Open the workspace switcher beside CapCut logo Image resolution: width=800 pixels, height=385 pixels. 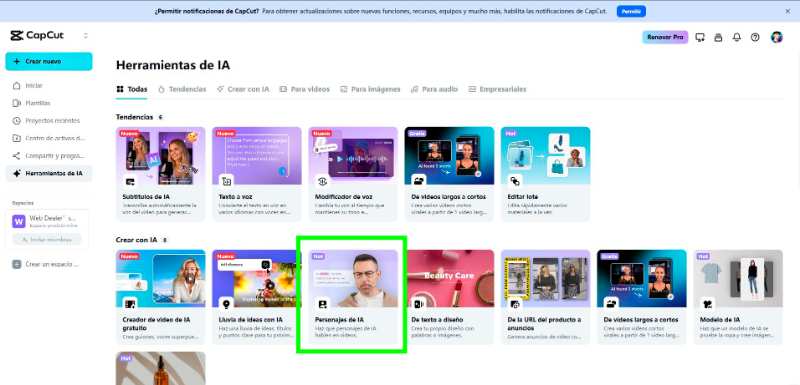click(x=86, y=36)
